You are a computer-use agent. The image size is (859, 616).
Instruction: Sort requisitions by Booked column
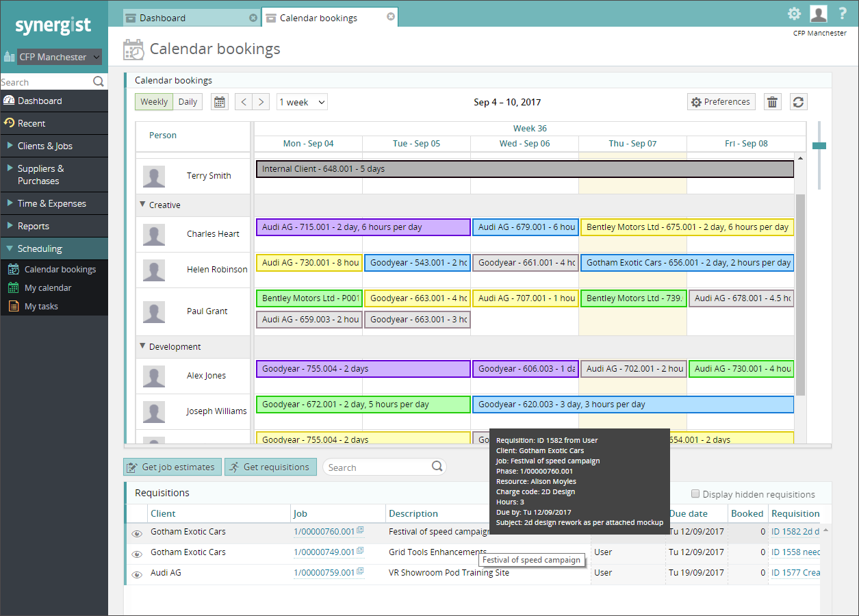(747, 513)
